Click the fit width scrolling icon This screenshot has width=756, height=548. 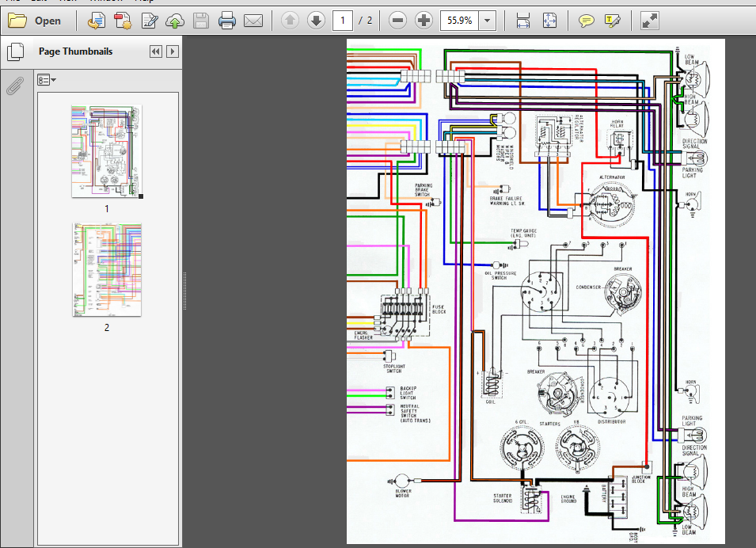(x=523, y=21)
